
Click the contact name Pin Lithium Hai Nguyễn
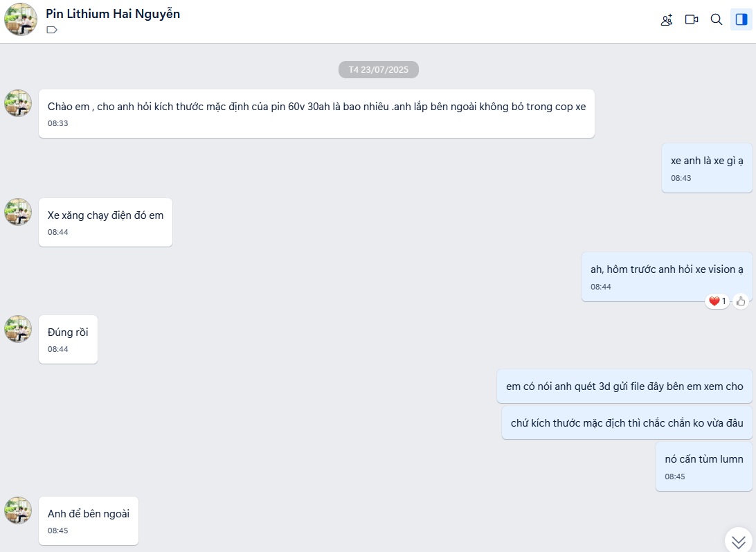(113, 14)
